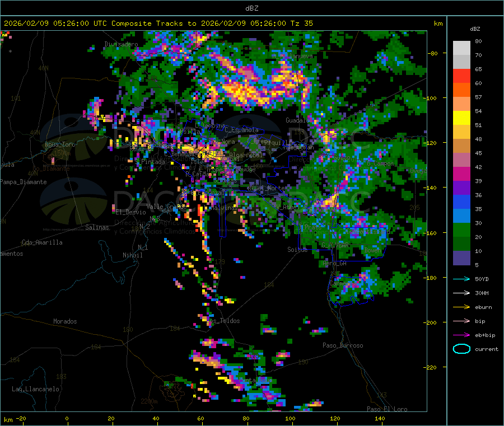504x426 pixels.
Task: Click the 35 dBZ blue color swatch
Action: (461, 216)
